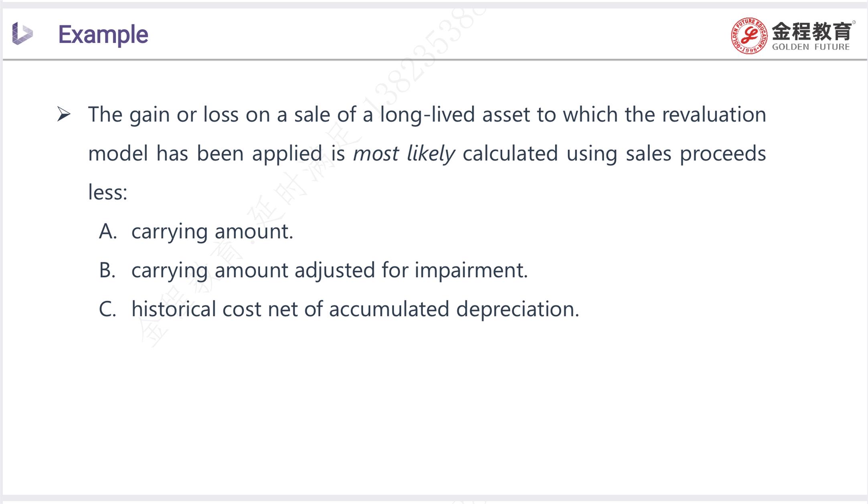The height and width of the screenshot is (504, 868).
Task: Click the word depreciation in option C
Action: click(x=518, y=310)
